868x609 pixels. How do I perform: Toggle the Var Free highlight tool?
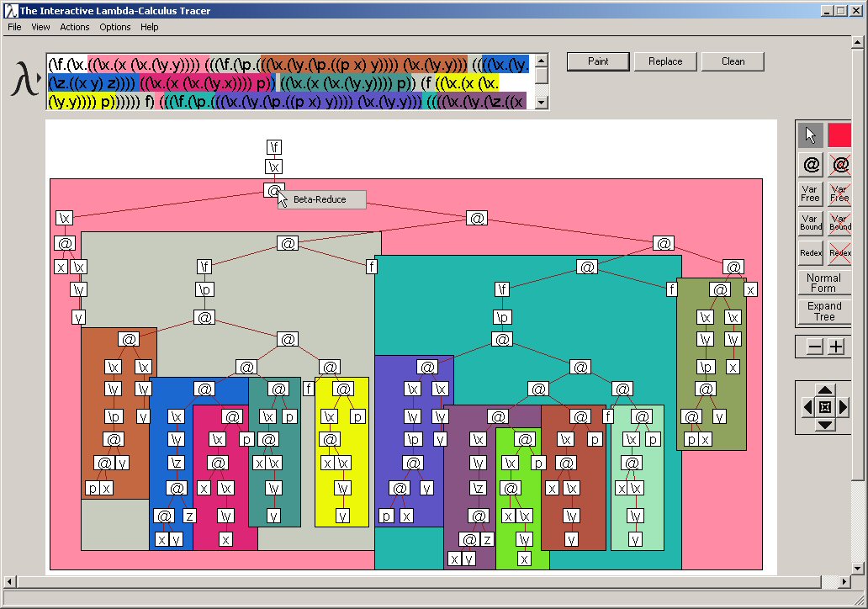click(x=810, y=194)
